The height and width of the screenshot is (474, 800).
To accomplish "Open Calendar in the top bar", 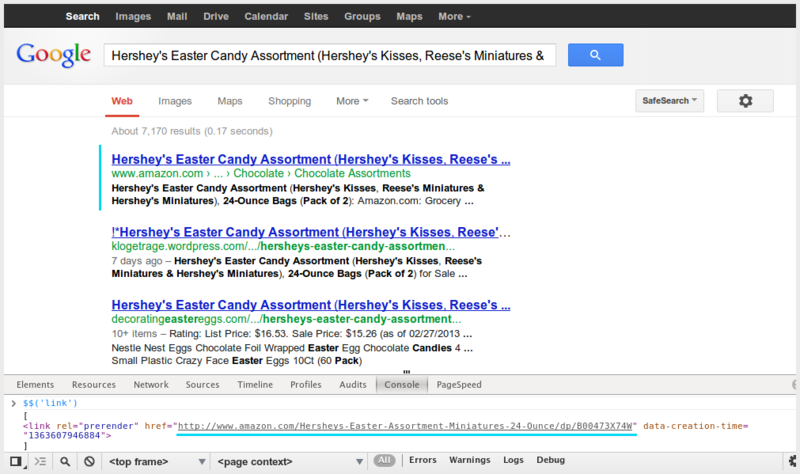I will coord(266,16).
